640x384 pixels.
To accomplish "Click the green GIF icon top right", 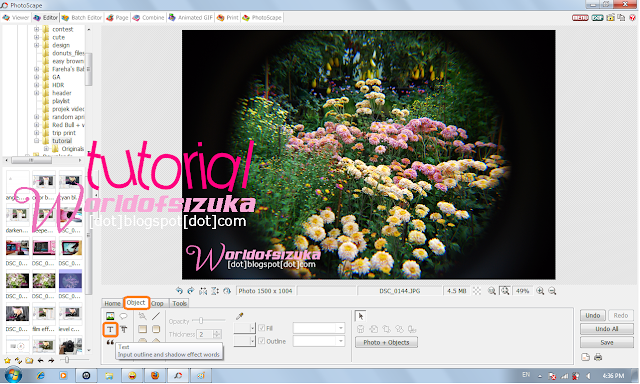I will click(598, 18).
